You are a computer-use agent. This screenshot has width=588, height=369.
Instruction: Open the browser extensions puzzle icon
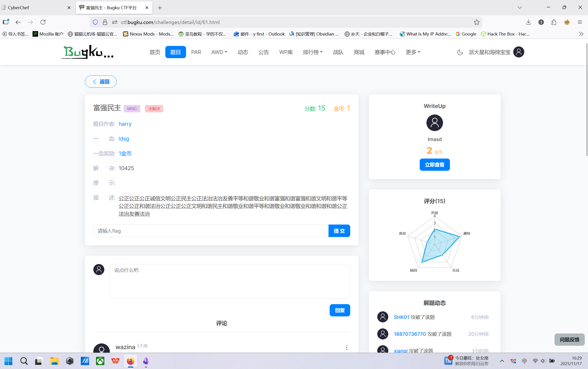coord(553,22)
